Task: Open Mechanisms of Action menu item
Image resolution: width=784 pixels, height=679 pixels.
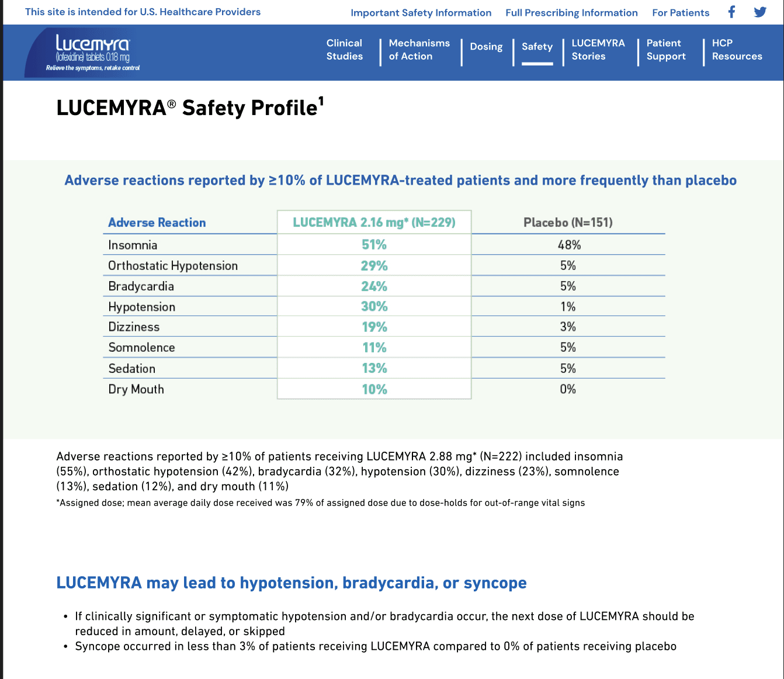Action: click(x=419, y=50)
